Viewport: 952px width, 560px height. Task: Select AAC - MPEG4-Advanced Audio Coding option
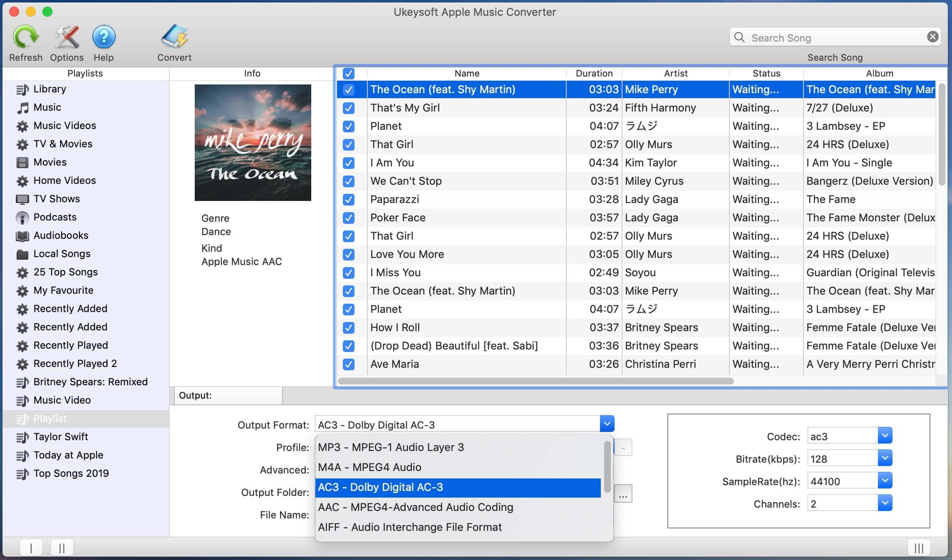tap(415, 507)
